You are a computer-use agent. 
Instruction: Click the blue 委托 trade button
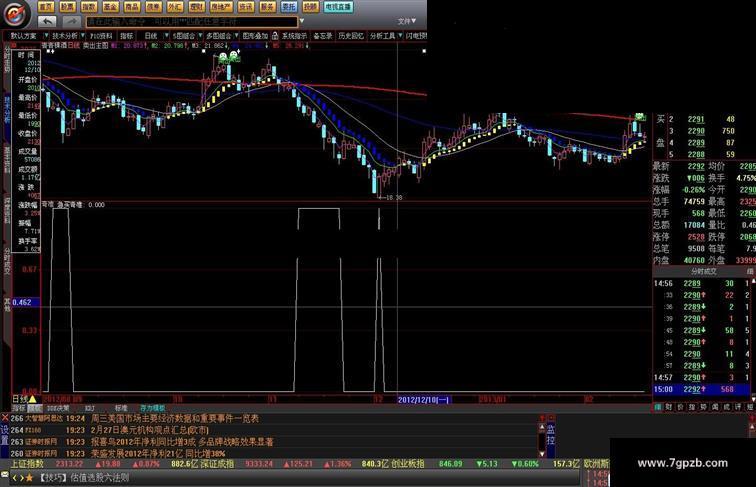point(289,7)
